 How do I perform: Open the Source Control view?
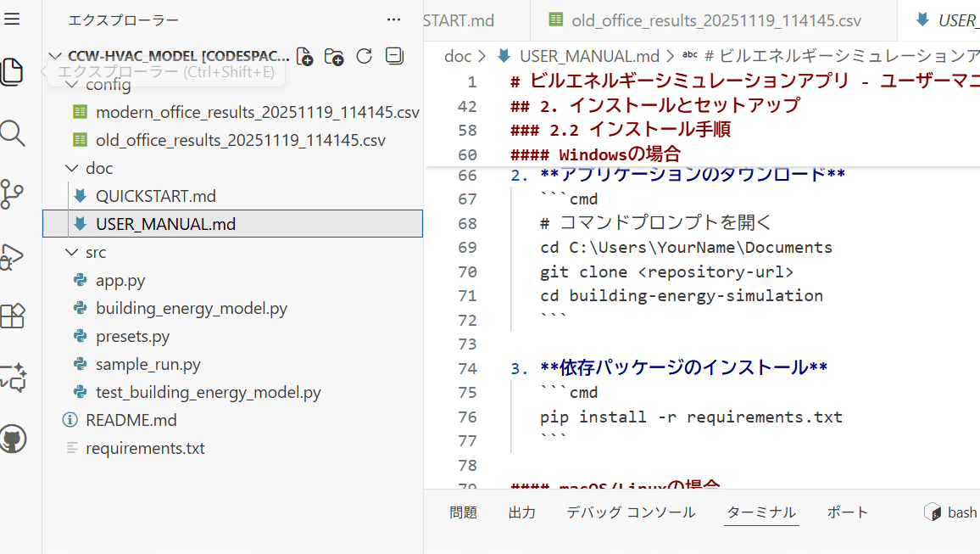(12, 194)
